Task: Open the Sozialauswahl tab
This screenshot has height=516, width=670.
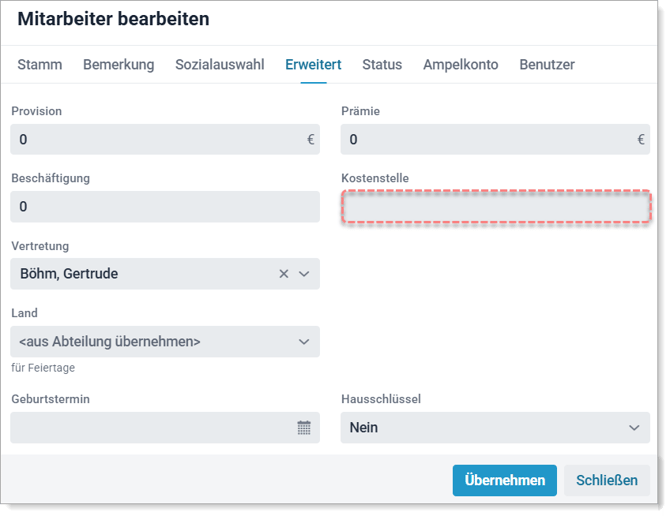Action: coord(220,64)
